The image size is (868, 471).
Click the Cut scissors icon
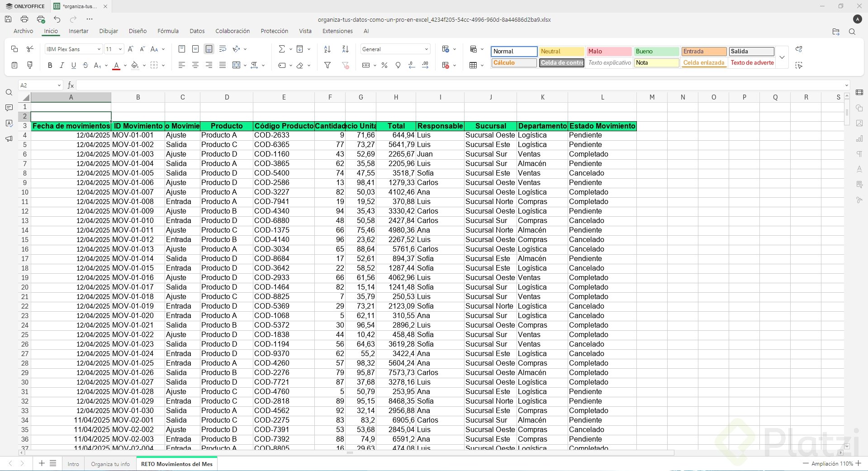(x=30, y=49)
